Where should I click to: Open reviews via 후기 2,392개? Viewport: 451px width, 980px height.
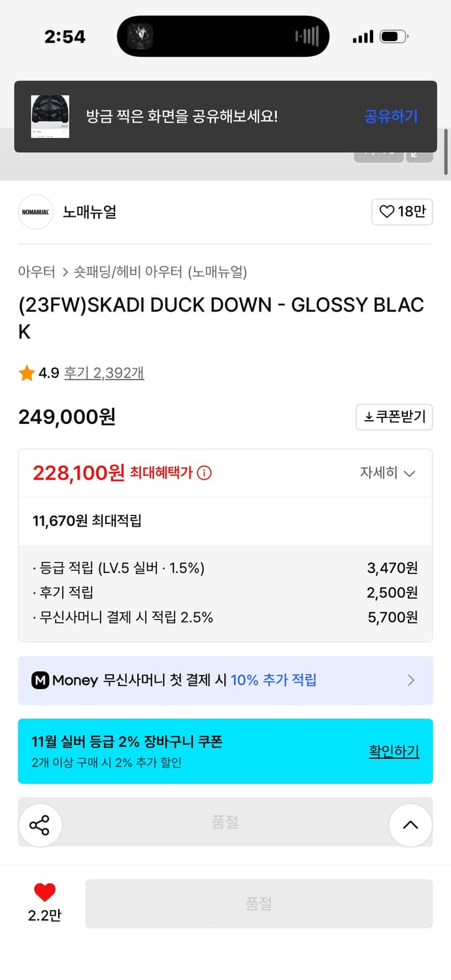click(105, 373)
